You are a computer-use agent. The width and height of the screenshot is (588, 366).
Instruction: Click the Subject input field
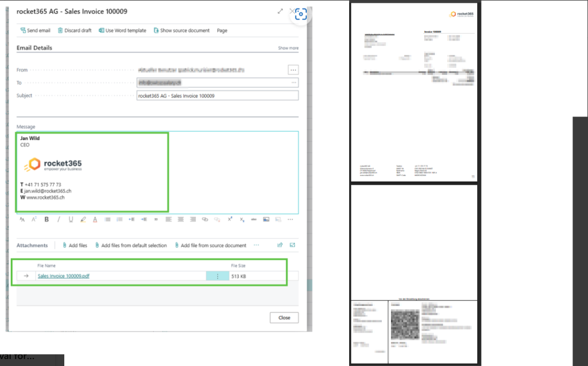(x=217, y=96)
